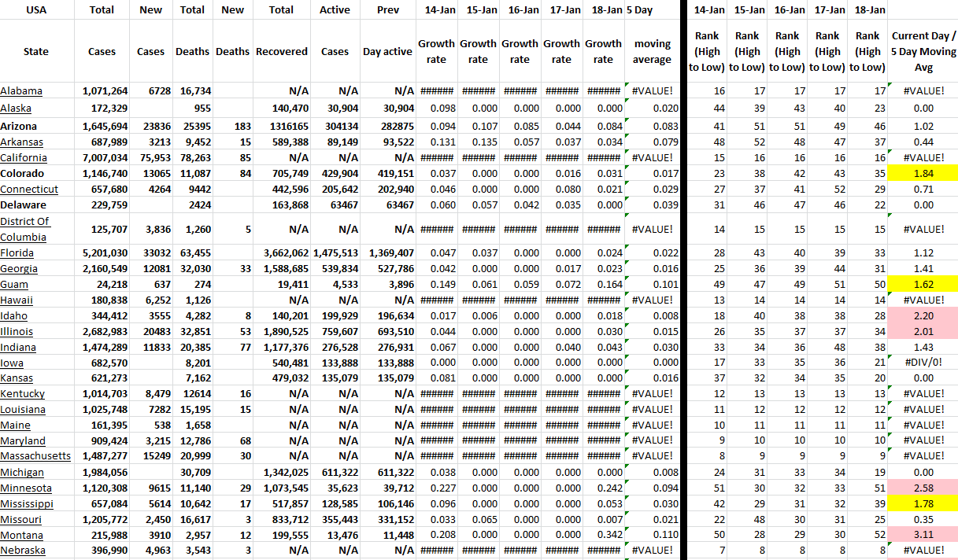Select yellow highlighted cell showing 1.84
This screenshot has height=560, width=958.
point(923,174)
